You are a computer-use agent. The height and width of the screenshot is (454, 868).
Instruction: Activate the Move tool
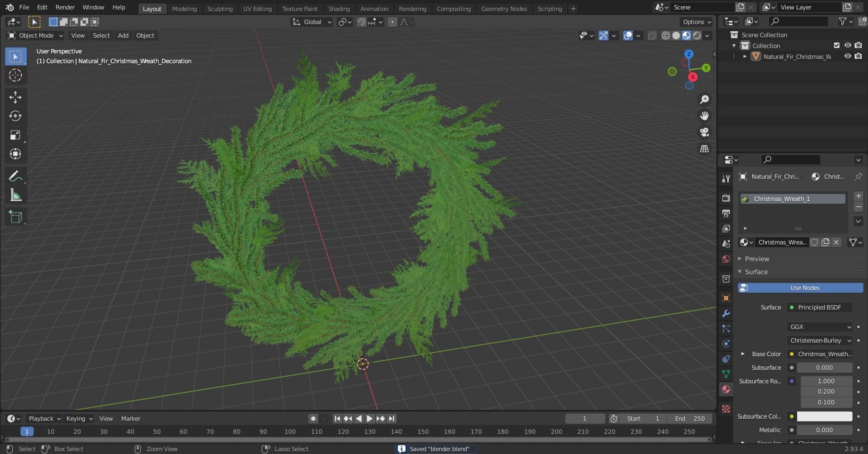point(15,97)
